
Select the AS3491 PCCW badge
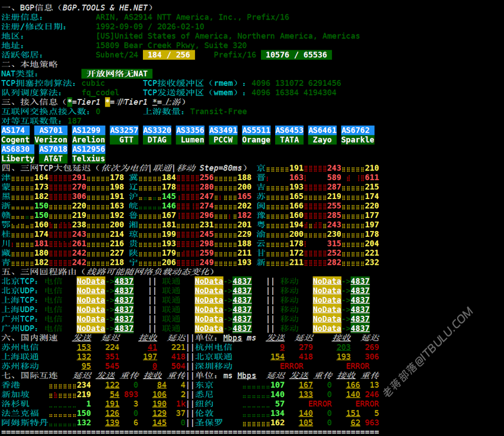224,135
